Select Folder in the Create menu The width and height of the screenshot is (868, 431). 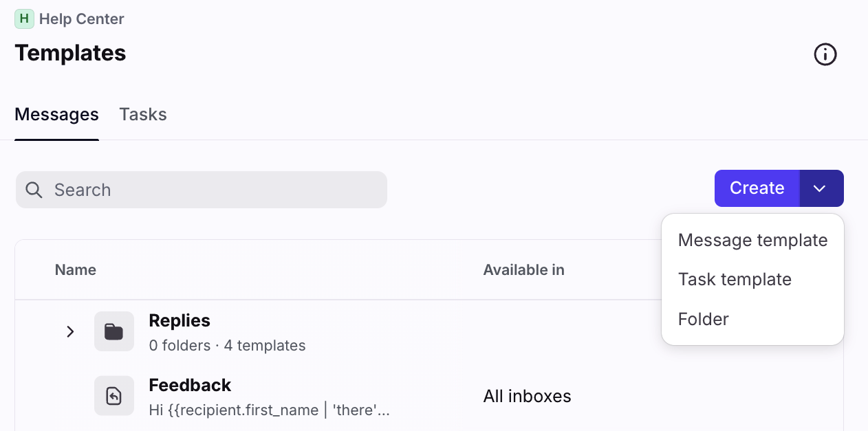pyautogui.click(x=703, y=319)
